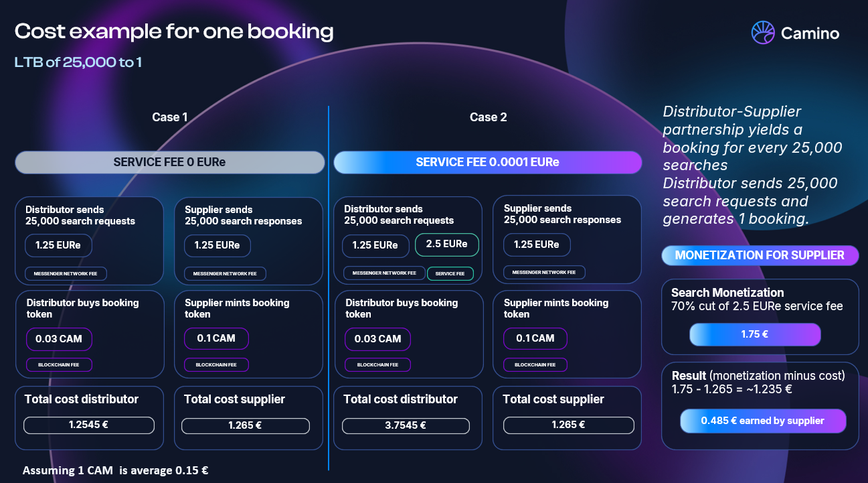The height and width of the screenshot is (483, 868).
Task: Select the "SERVICE FEE 0 EURe" grey banner
Action: 170,162
